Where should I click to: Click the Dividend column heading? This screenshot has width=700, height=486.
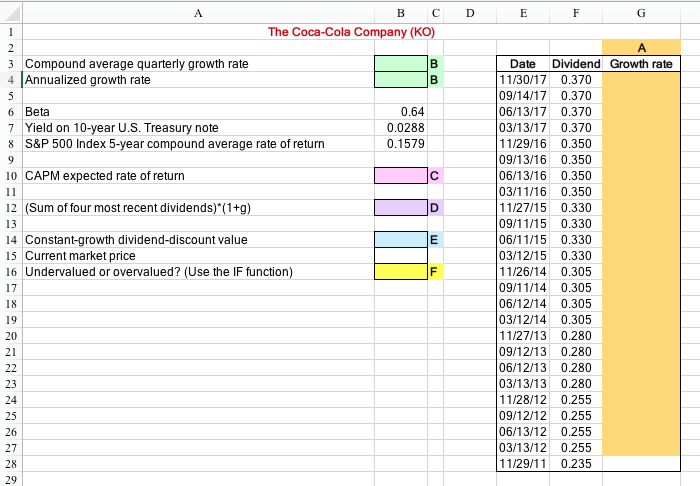click(576, 64)
